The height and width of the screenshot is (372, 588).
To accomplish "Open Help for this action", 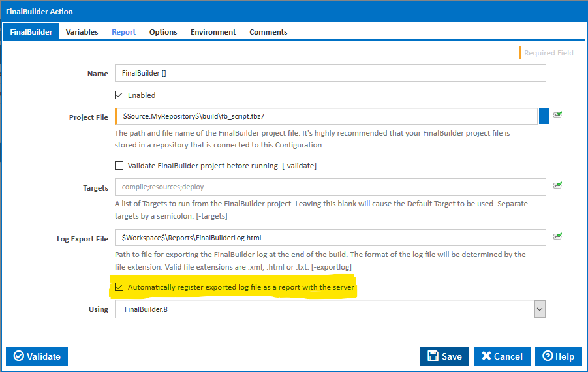I will click(559, 356).
